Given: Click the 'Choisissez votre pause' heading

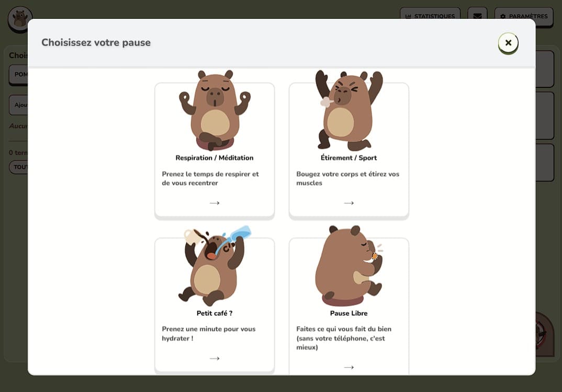Looking at the screenshot, I should point(96,43).
